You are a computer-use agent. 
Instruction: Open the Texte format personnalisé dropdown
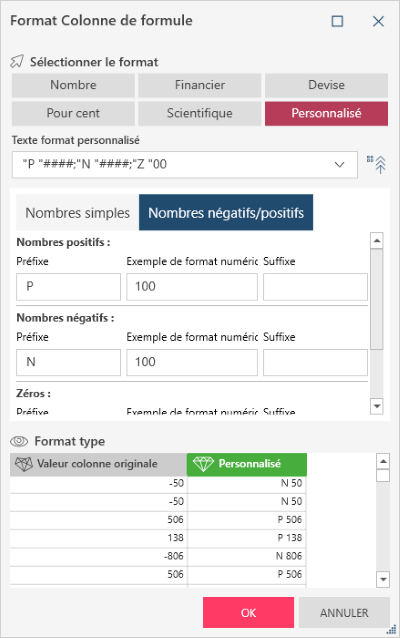339,165
